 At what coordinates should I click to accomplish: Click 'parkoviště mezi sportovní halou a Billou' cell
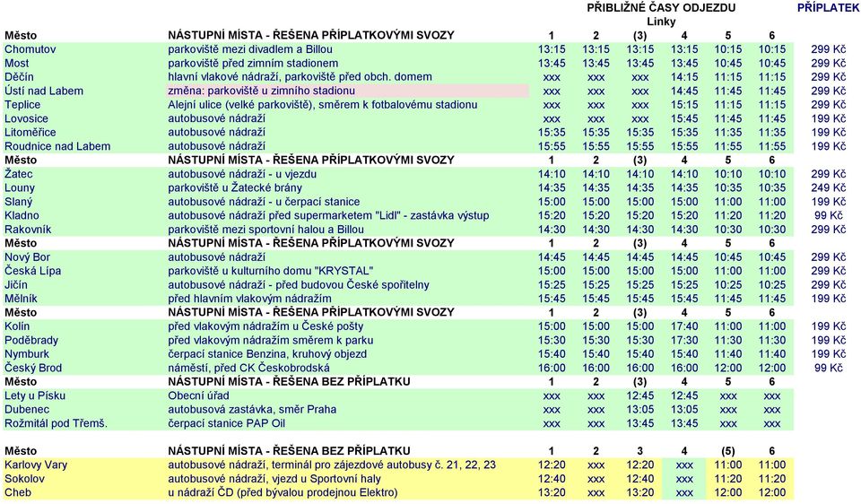click(x=265, y=230)
